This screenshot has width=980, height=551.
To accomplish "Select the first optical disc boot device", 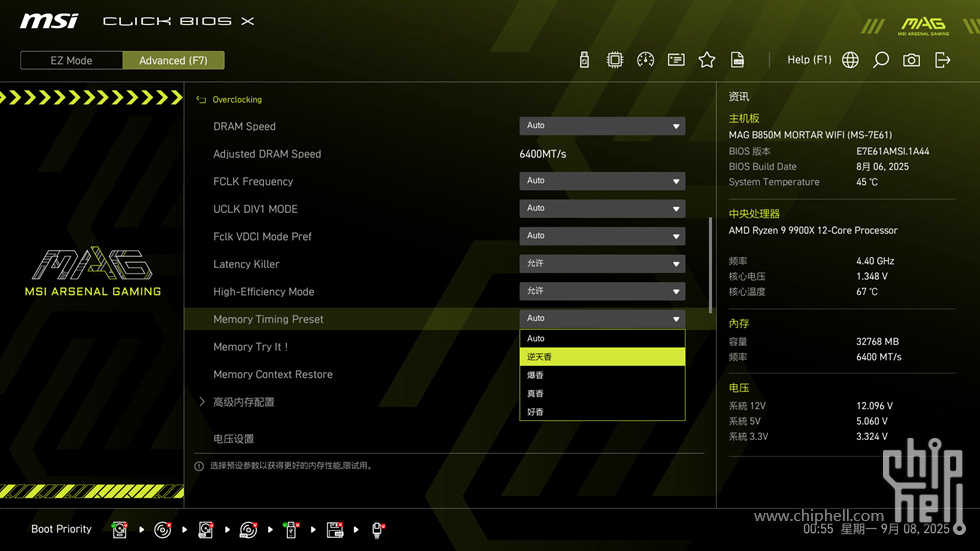I will point(162,530).
